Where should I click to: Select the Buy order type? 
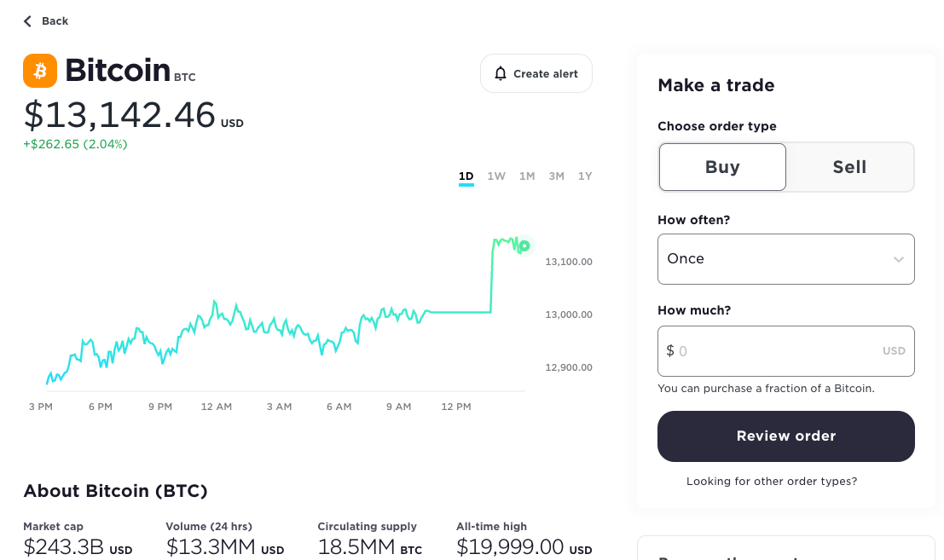point(722,167)
